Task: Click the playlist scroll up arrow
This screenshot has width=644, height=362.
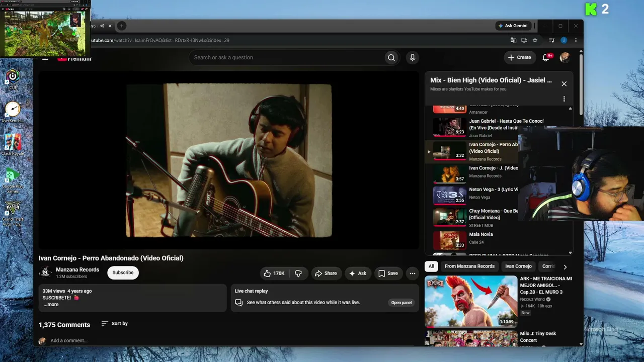Action: pyautogui.click(x=570, y=109)
